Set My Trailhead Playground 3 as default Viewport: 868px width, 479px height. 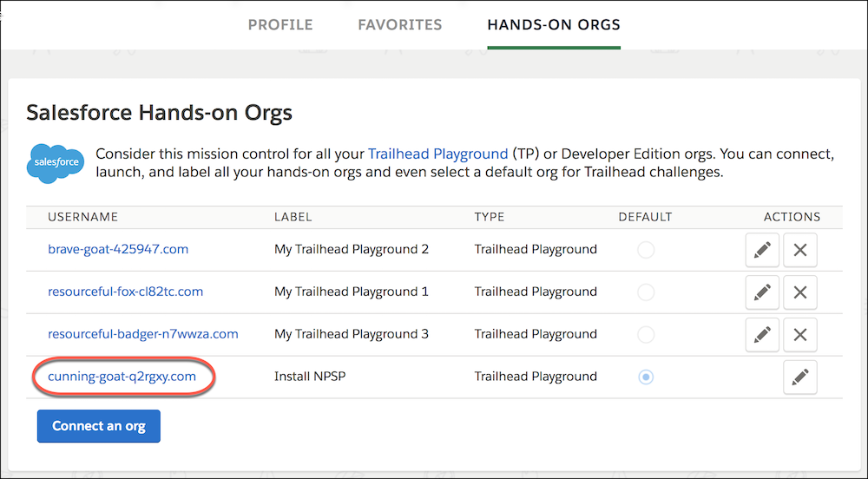tap(646, 335)
